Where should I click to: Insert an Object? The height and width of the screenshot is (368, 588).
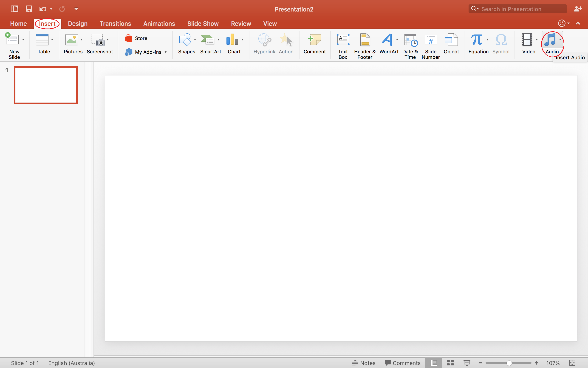pyautogui.click(x=451, y=44)
